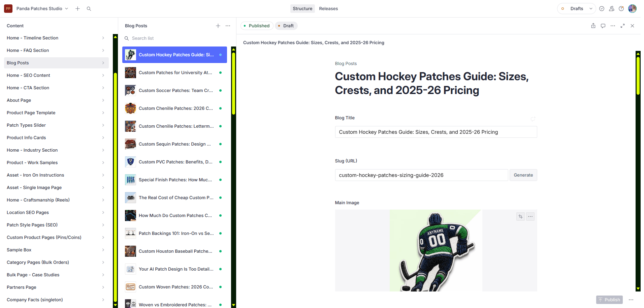
Task: Open the Sample Box content item
Action: [56, 250]
